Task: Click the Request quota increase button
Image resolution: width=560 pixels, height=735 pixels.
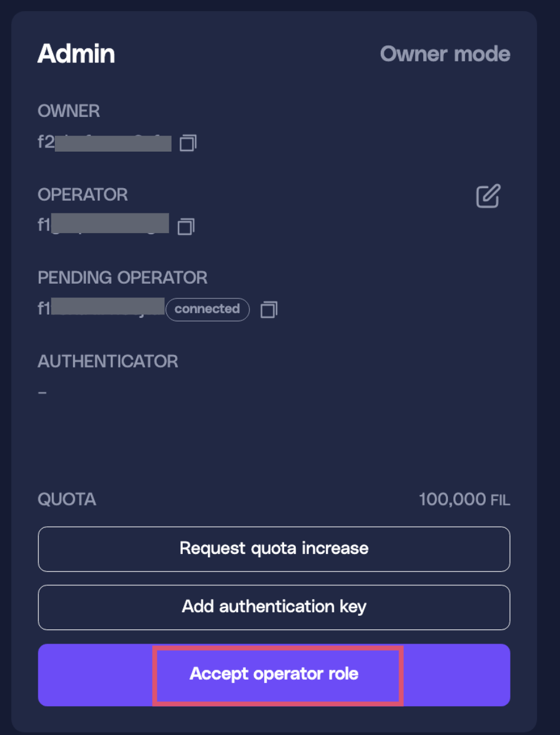Action: (274, 549)
